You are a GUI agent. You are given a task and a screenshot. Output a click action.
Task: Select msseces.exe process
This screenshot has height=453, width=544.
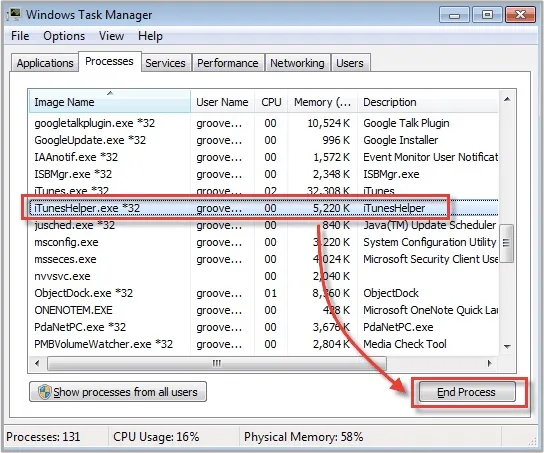264,259
